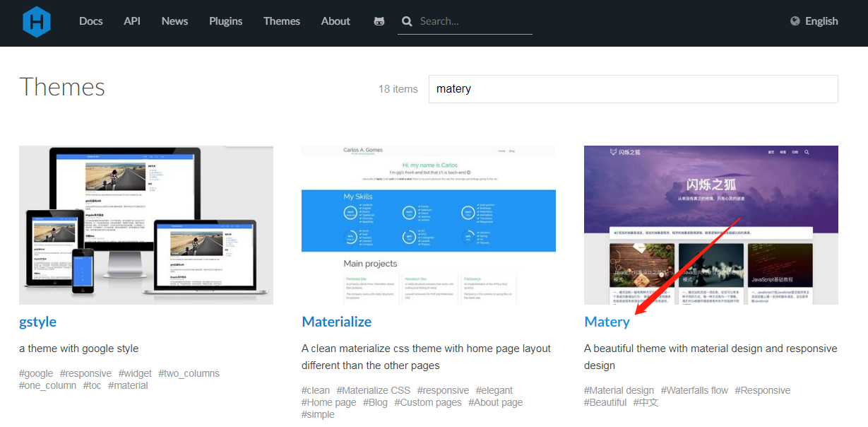Open the Materialize theme screenshot

point(428,225)
